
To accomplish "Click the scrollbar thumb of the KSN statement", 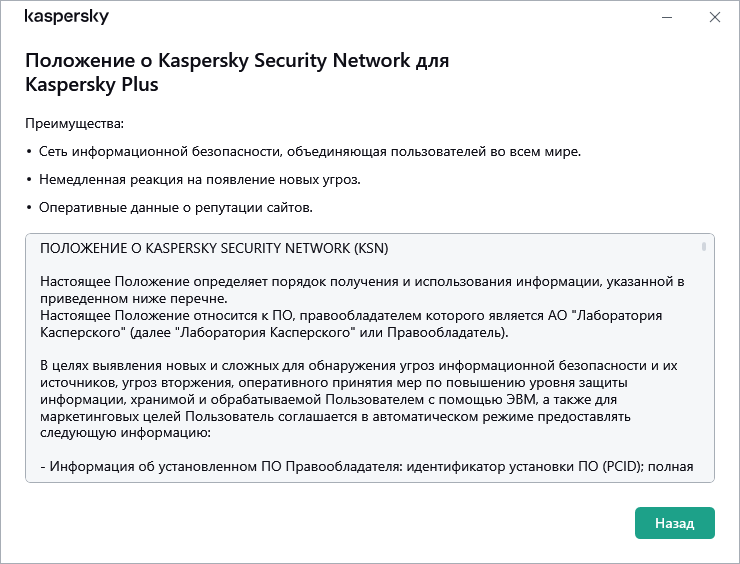I will [x=704, y=245].
